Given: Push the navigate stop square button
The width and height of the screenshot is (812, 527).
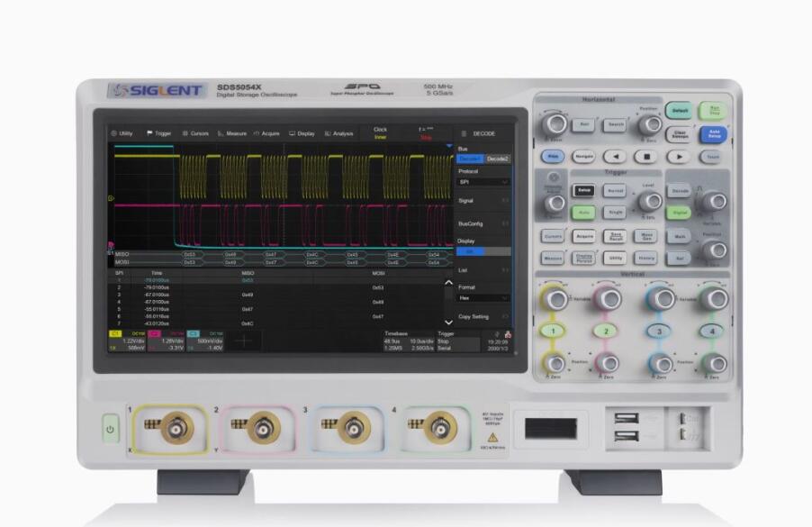Looking at the screenshot, I should click(x=646, y=157).
